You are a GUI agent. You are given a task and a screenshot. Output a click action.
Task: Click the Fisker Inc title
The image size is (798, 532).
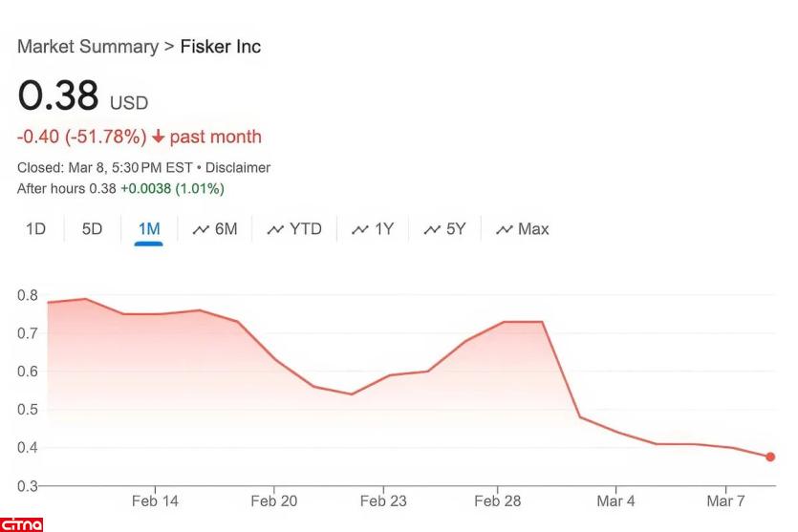pos(221,47)
